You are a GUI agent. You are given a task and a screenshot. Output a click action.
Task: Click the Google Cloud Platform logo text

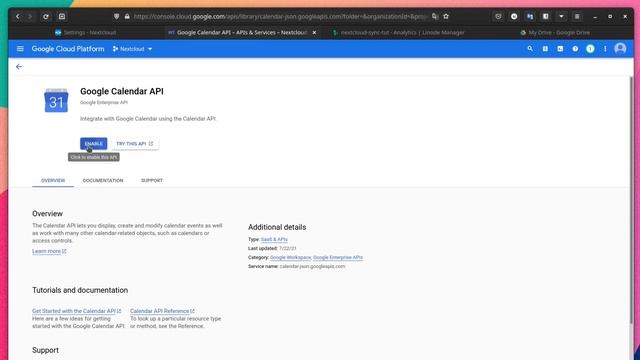point(68,49)
